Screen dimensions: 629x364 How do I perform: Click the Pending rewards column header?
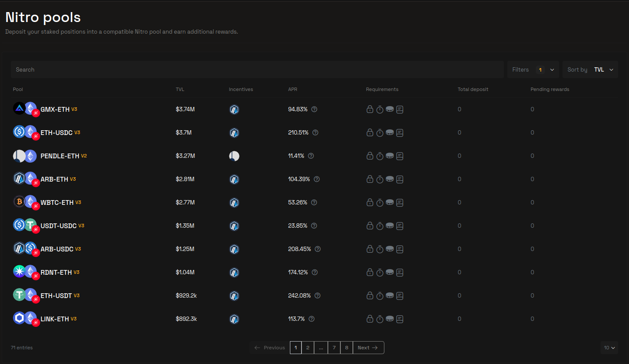pyautogui.click(x=550, y=89)
